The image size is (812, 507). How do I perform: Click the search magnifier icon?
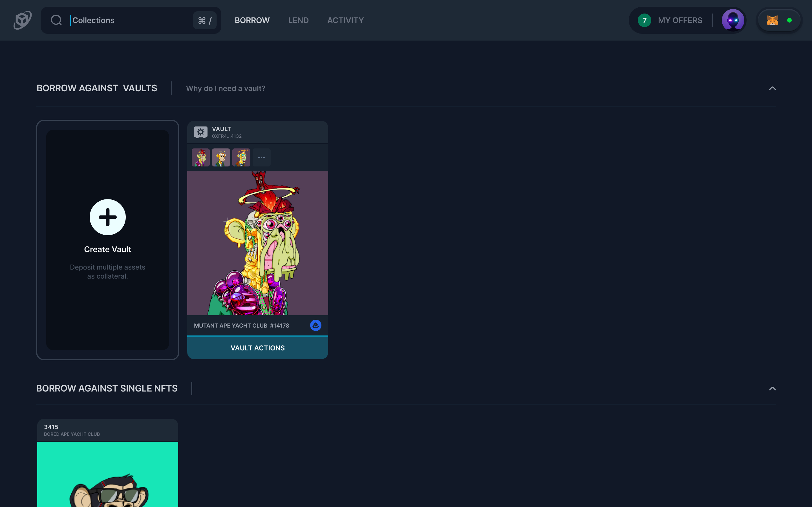tap(56, 20)
